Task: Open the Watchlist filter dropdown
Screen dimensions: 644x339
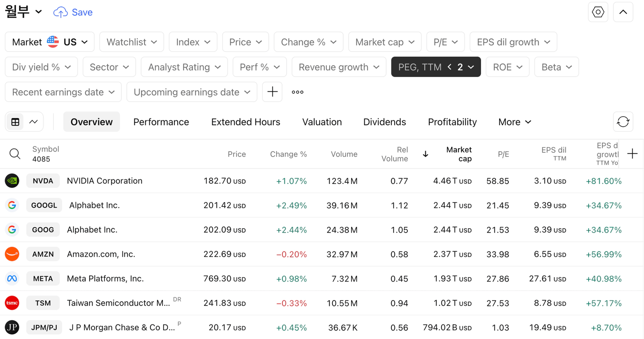Action: pos(132,42)
